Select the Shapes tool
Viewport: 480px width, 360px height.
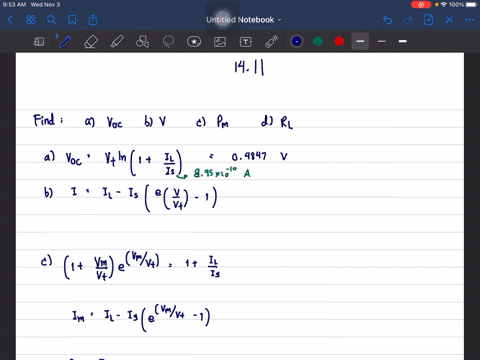coord(142,42)
